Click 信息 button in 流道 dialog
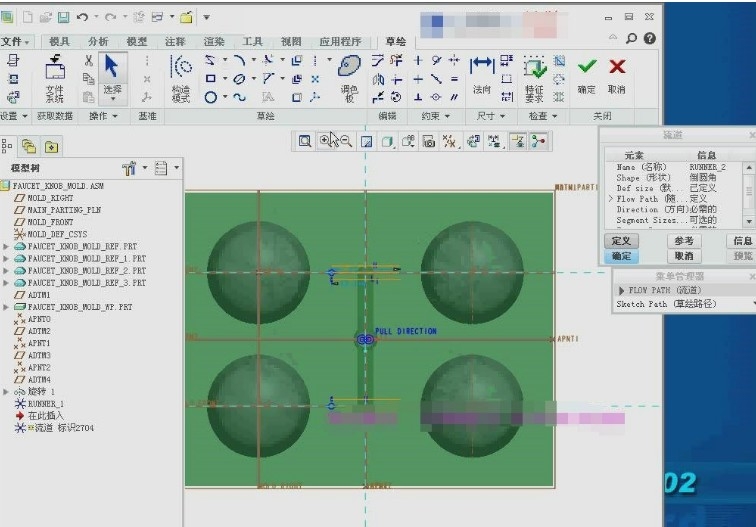 point(742,241)
